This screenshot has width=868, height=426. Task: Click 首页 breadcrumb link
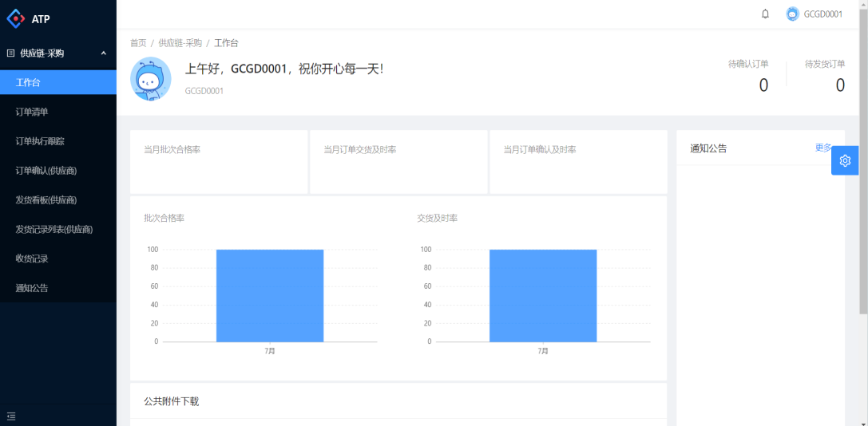138,43
